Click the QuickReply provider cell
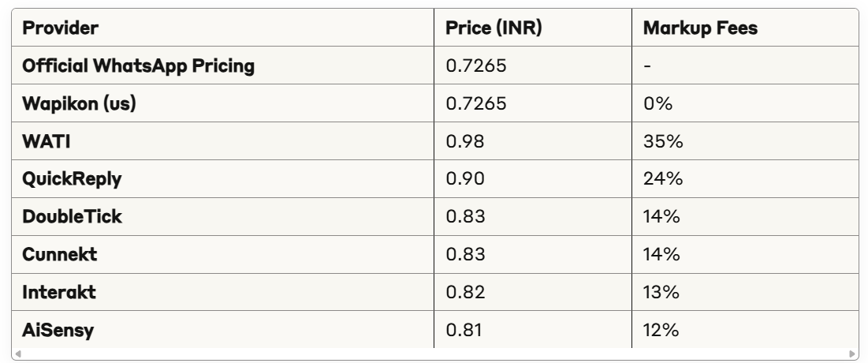This screenshot has width=868, height=363. tap(222, 178)
